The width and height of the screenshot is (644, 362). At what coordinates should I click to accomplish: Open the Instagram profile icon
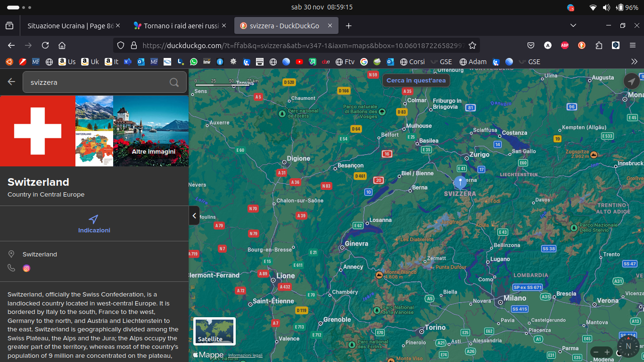point(26,268)
